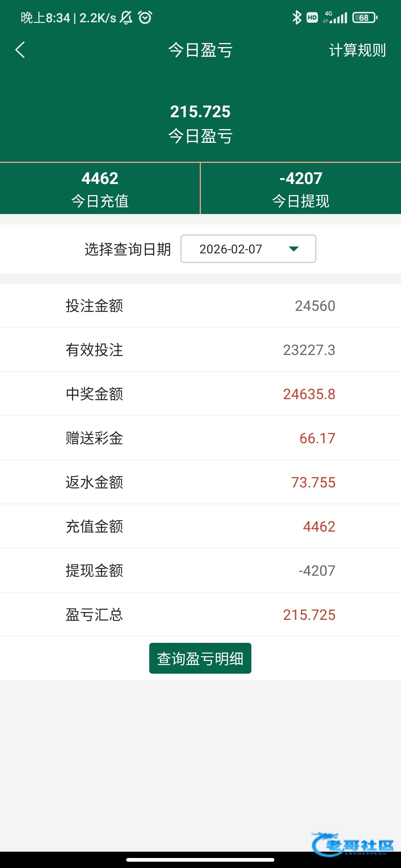Open 计算规则 in the header
Viewport: 401px width, 868px height.
coord(357,50)
